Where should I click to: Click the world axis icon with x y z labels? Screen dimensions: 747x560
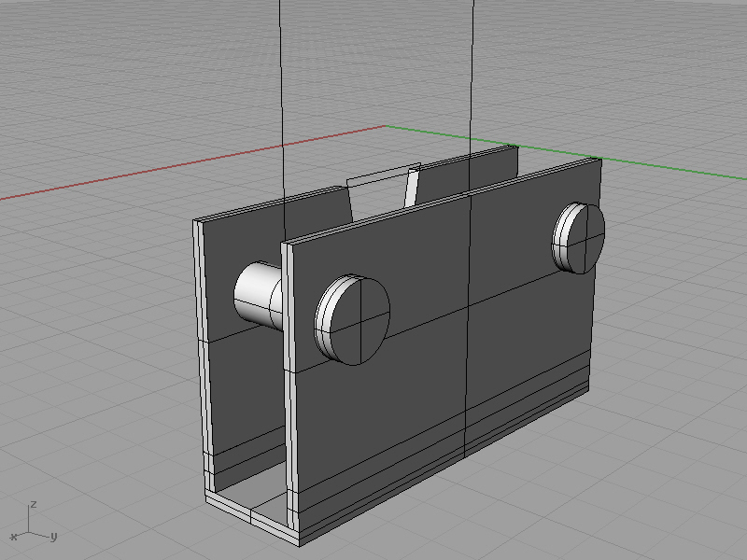pos(33,523)
